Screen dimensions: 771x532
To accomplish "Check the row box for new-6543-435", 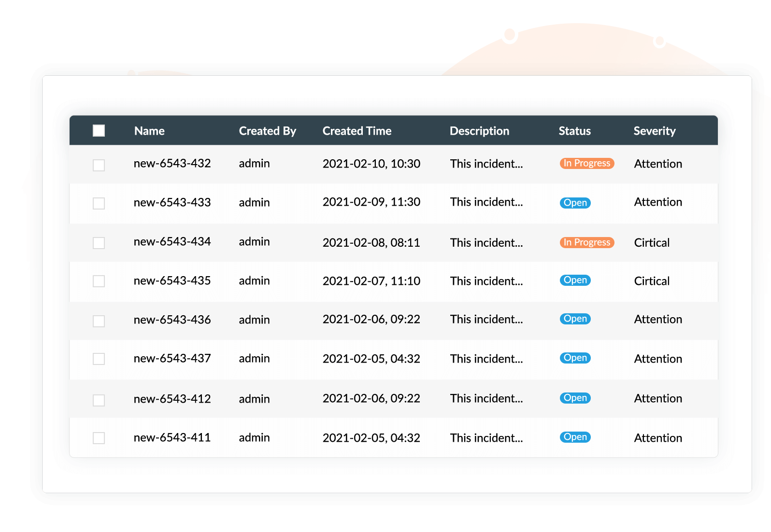I will pos(99,281).
